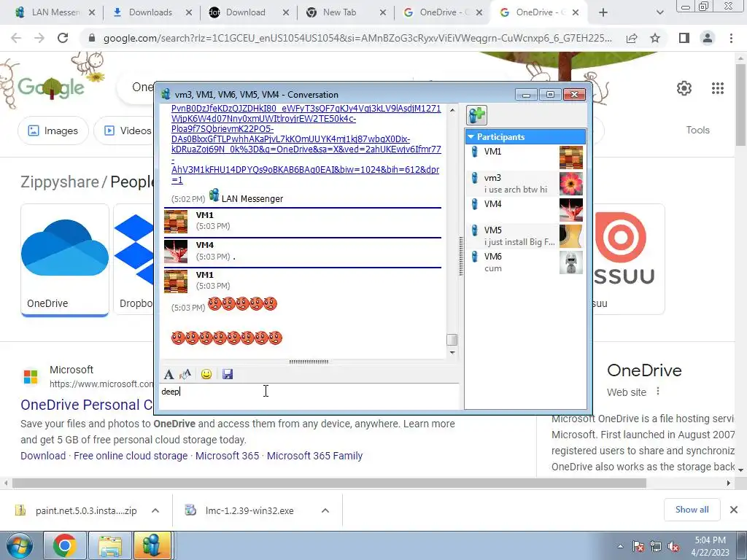747x560 pixels.
Task: Select vm3 participant entry
Action: coord(525,184)
